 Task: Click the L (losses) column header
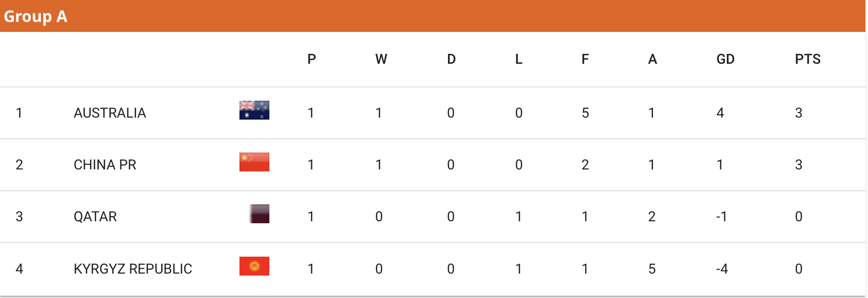(x=519, y=59)
